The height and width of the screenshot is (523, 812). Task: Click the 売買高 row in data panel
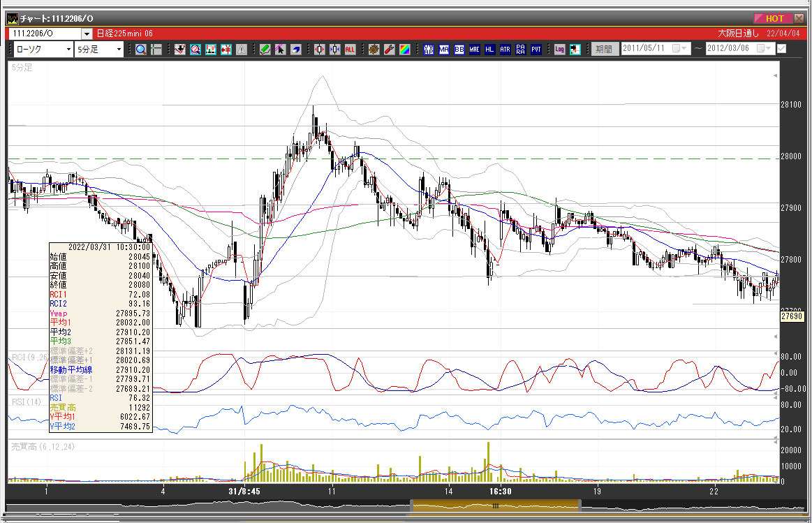point(100,408)
